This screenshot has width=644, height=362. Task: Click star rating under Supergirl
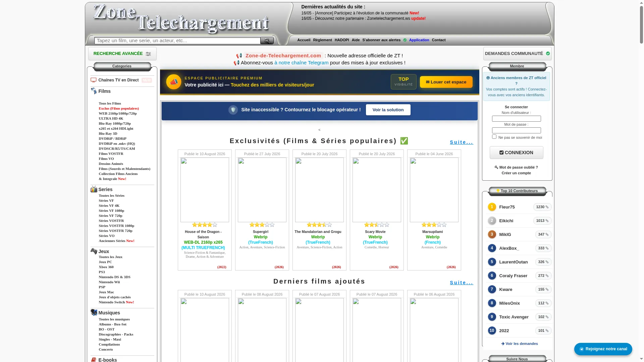(x=262, y=225)
